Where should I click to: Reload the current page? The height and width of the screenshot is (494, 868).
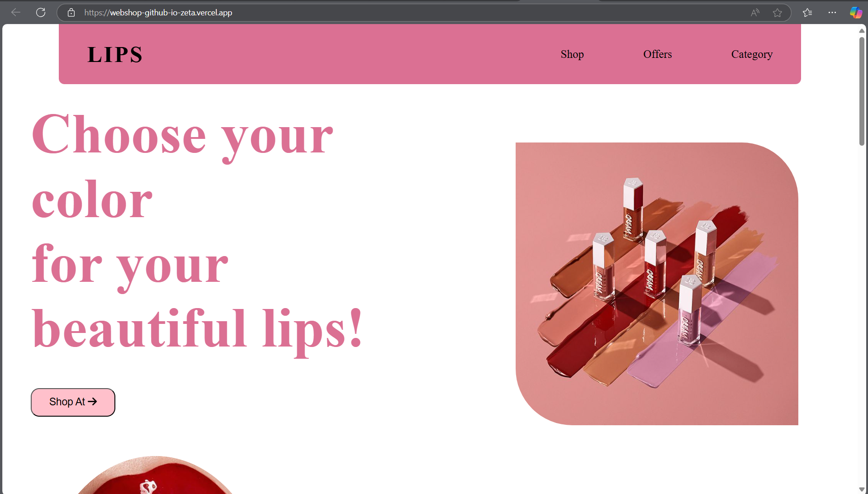click(41, 12)
